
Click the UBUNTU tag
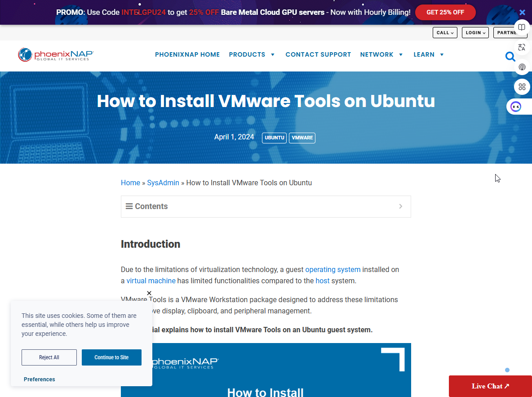click(x=274, y=138)
